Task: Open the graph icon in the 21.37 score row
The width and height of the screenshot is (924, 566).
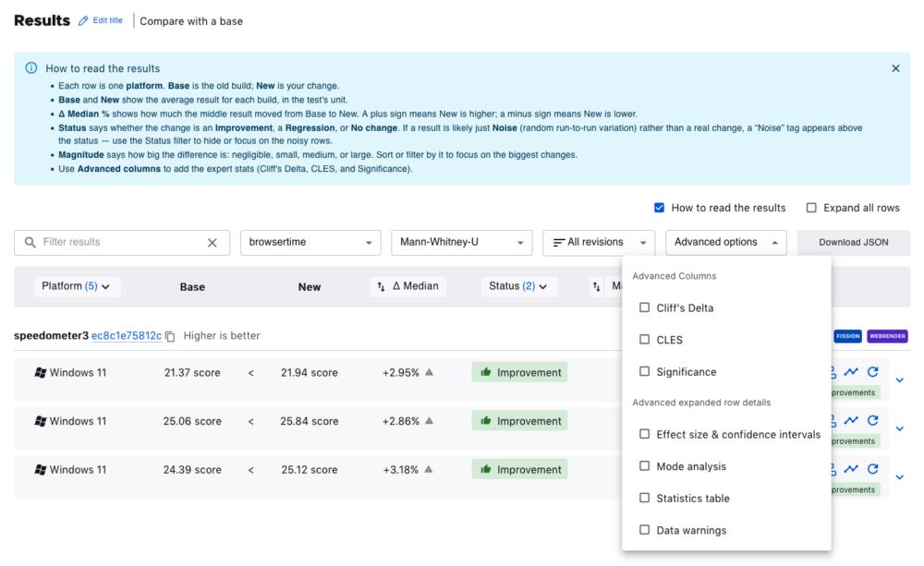Action: coord(851,372)
